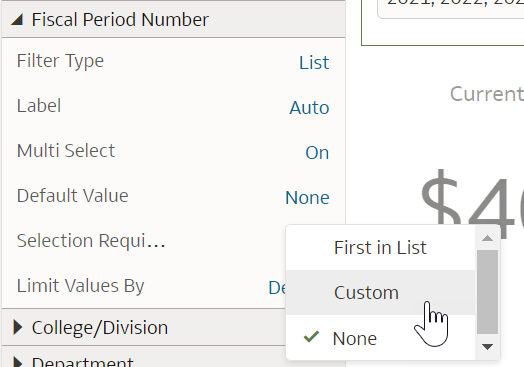Click the Multi Select label
This screenshot has height=367, width=524.
(66, 150)
